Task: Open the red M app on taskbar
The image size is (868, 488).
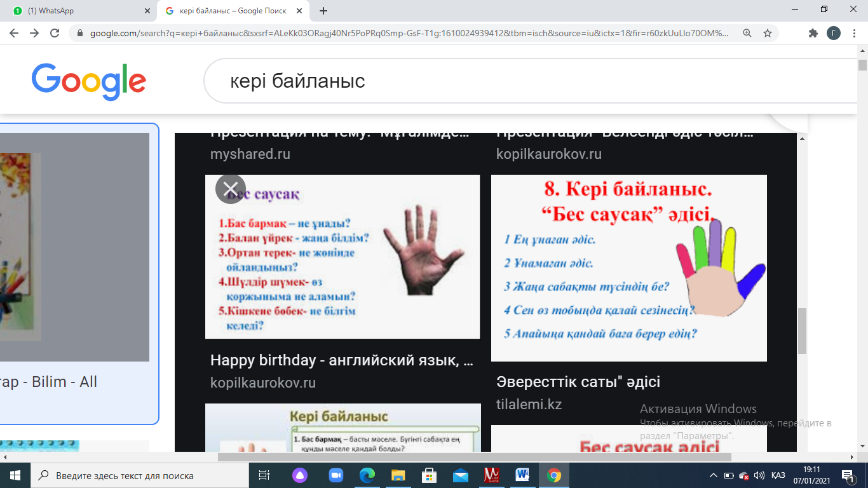Action: pyautogui.click(x=492, y=475)
